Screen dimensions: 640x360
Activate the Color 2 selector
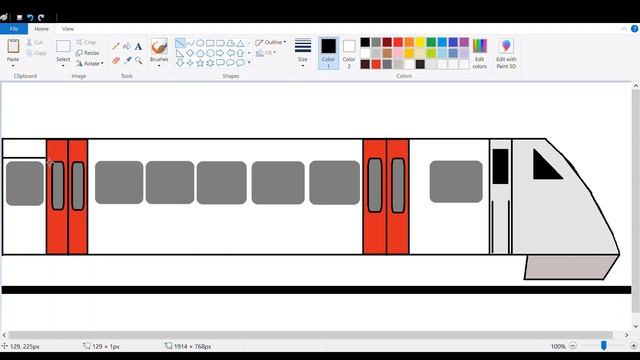[x=349, y=53]
